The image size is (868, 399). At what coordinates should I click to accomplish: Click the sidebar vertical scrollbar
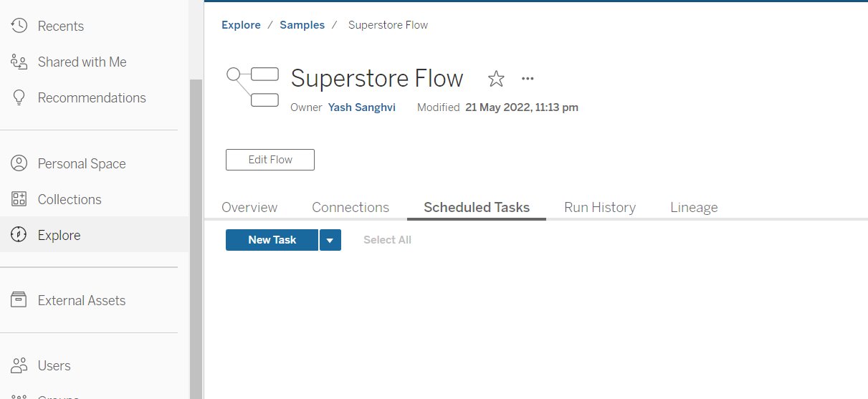pos(196,236)
